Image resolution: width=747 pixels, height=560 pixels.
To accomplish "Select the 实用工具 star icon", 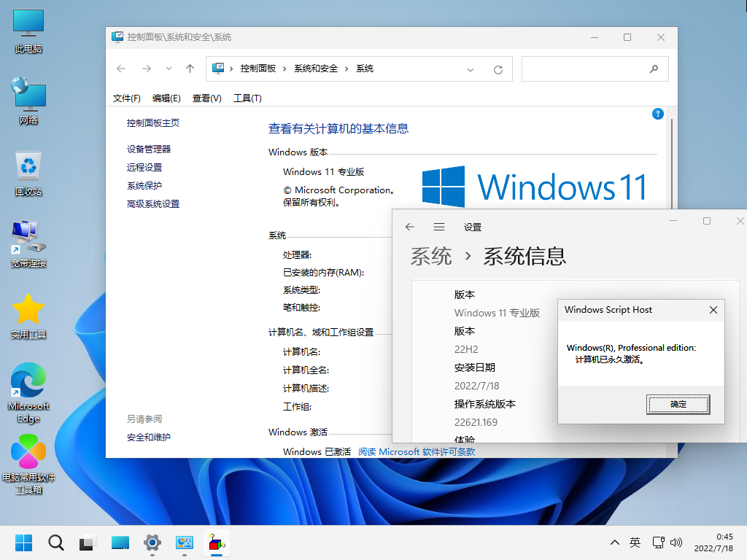I will click(x=28, y=316).
